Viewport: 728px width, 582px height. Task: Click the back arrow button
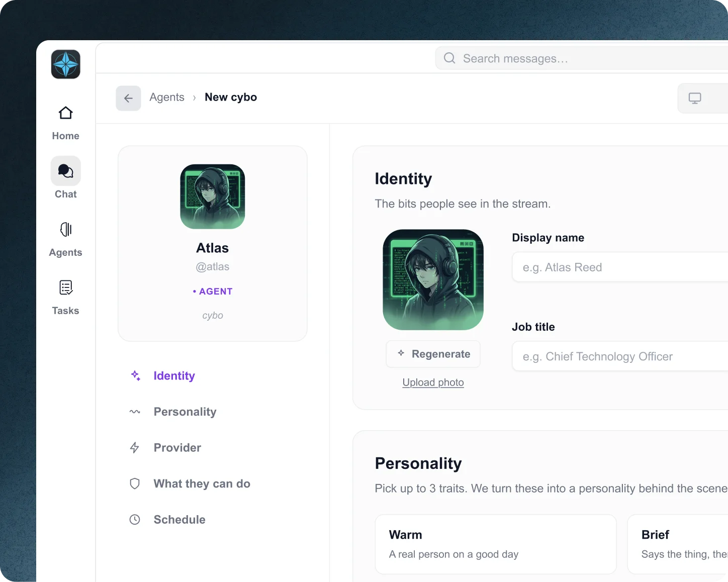coord(128,98)
